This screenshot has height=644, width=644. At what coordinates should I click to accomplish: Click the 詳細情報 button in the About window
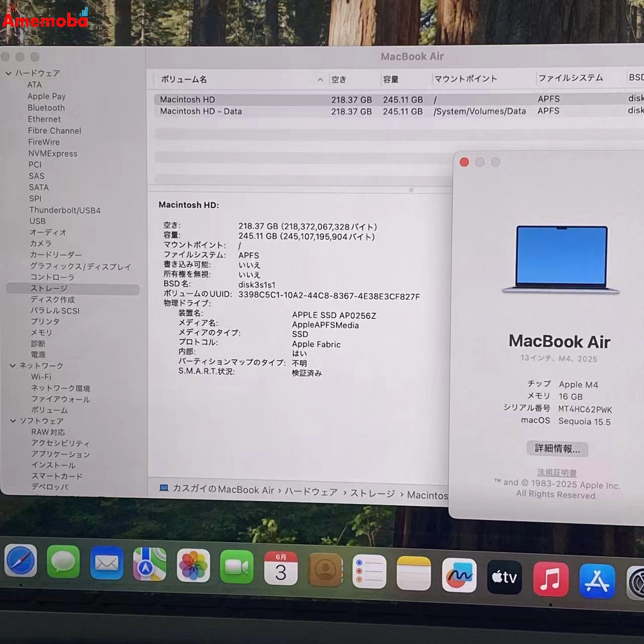[556, 448]
